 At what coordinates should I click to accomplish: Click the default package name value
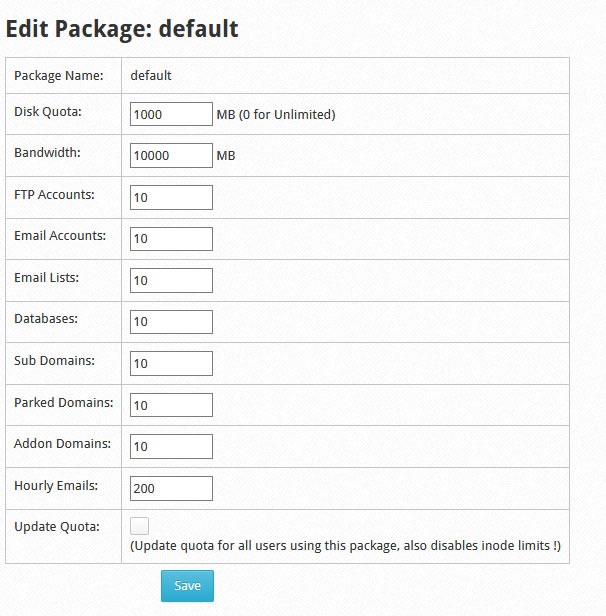tap(151, 75)
